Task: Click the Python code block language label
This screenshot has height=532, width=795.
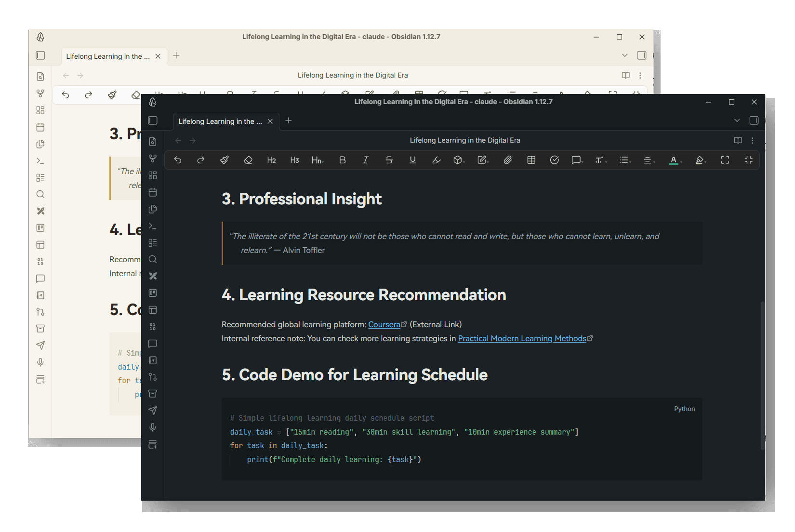Action: coord(684,409)
